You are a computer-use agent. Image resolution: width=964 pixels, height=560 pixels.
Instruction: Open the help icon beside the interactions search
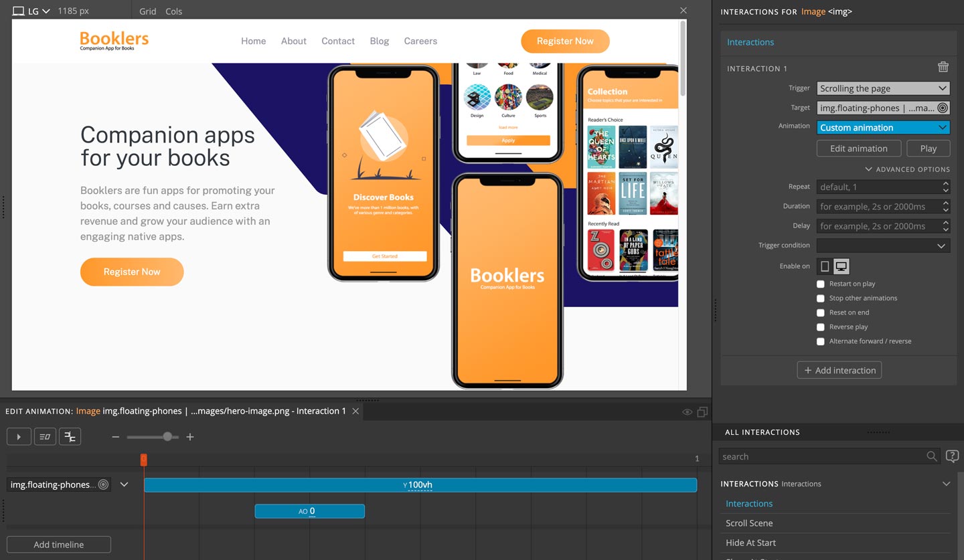point(952,456)
